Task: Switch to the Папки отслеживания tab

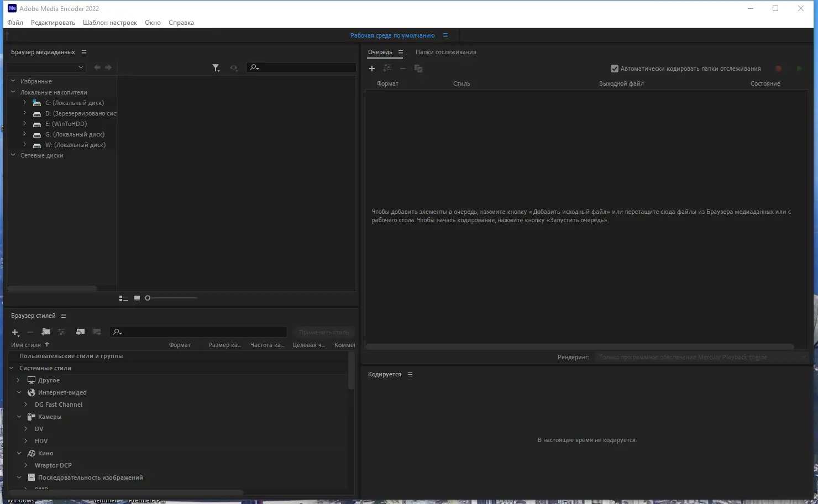Action: [x=445, y=52]
